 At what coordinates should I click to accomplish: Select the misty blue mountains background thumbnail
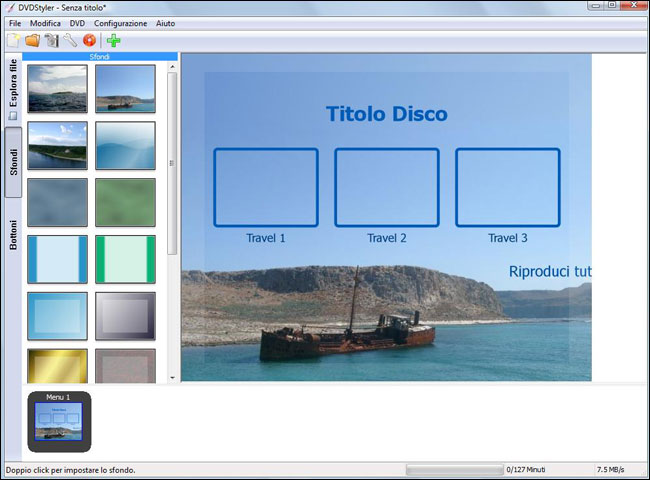(126, 145)
